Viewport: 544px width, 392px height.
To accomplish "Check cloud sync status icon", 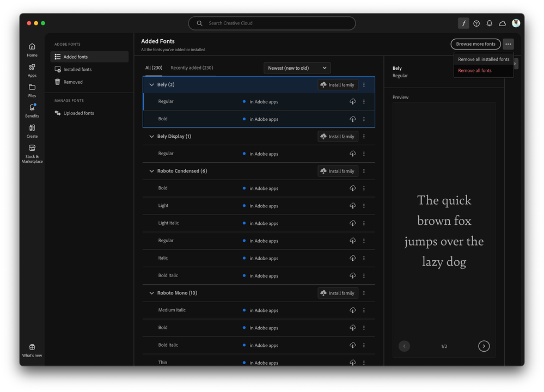I will click(x=502, y=23).
